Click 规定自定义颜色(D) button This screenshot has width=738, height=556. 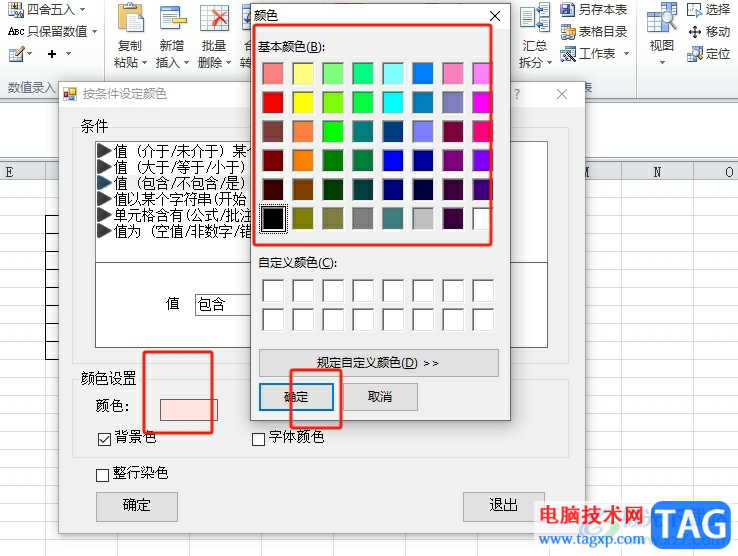(378, 363)
